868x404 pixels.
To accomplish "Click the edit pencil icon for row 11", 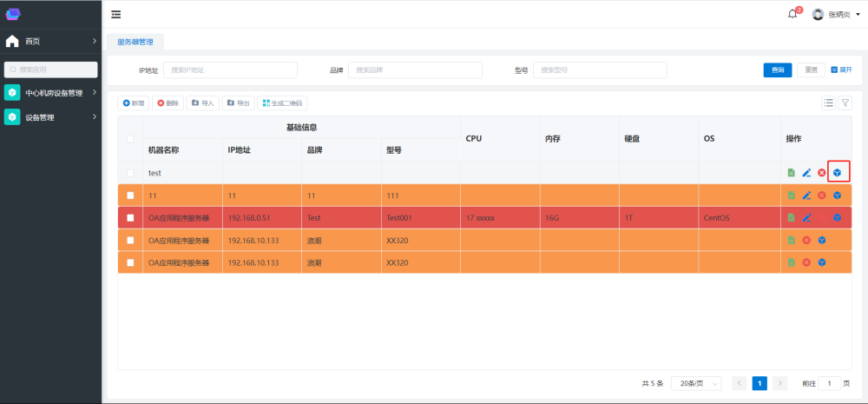I will pos(806,195).
